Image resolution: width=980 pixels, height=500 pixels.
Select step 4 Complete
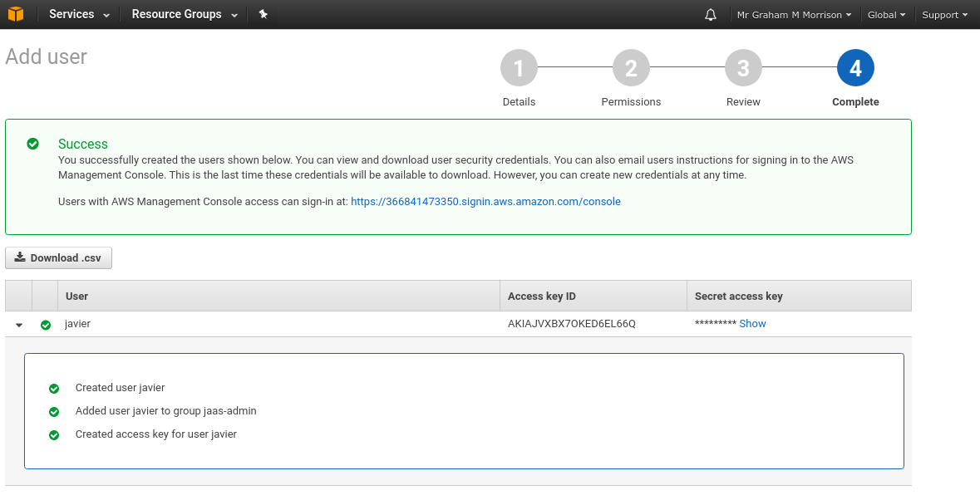point(855,68)
